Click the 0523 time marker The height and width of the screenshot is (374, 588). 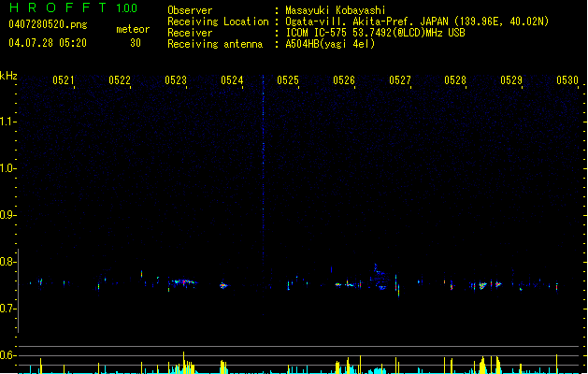176,80
